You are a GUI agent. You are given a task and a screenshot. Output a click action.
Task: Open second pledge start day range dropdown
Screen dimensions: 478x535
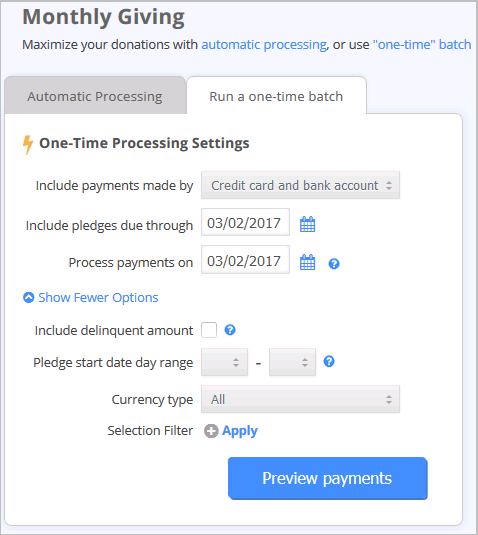(x=292, y=362)
